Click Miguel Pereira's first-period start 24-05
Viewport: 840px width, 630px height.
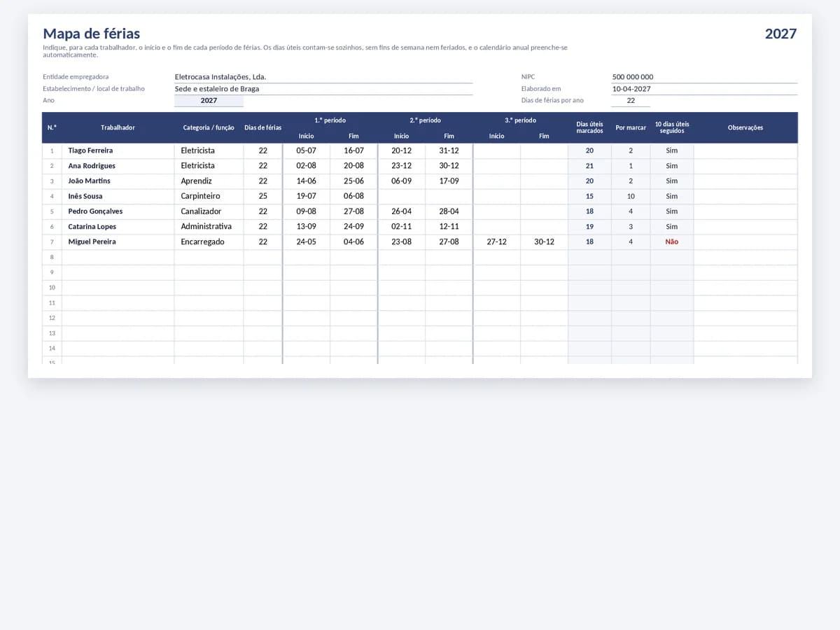(x=307, y=242)
